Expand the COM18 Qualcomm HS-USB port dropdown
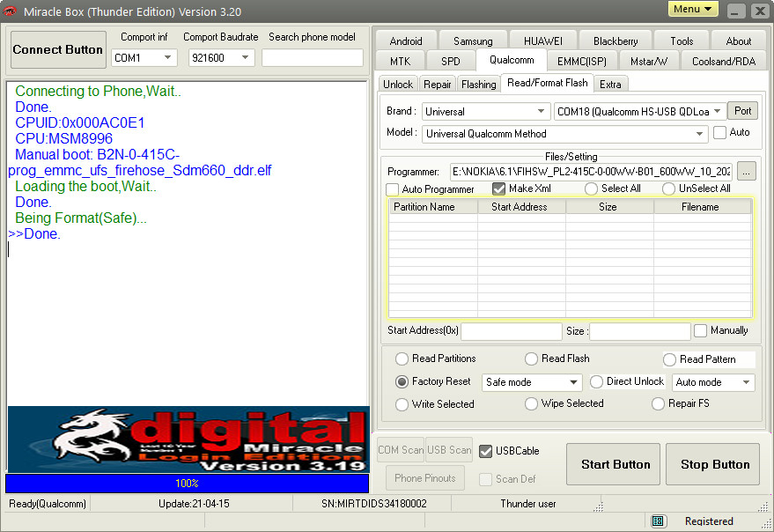The width and height of the screenshot is (774, 532). [x=718, y=111]
